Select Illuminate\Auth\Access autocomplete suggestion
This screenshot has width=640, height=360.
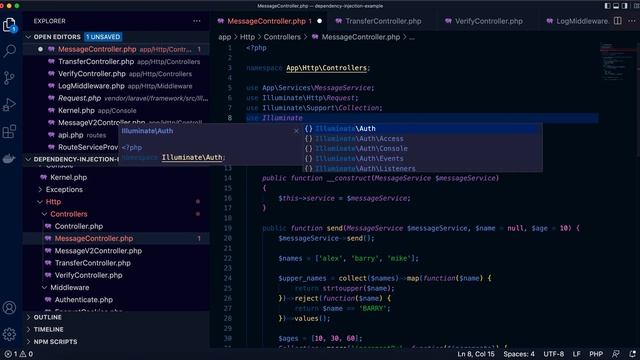click(x=423, y=139)
